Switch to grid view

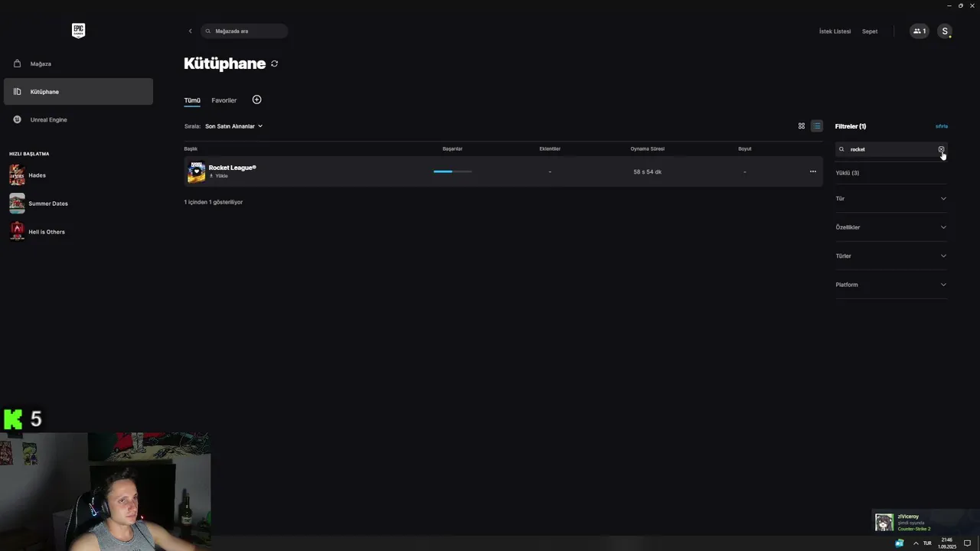pyautogui.click(x=802, y=126)
